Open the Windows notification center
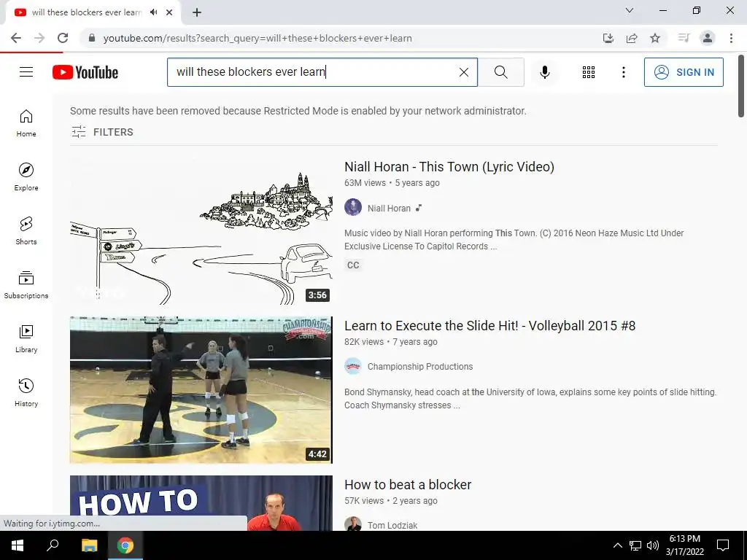The width and height of the screenshot is (747, 560). 723,545
